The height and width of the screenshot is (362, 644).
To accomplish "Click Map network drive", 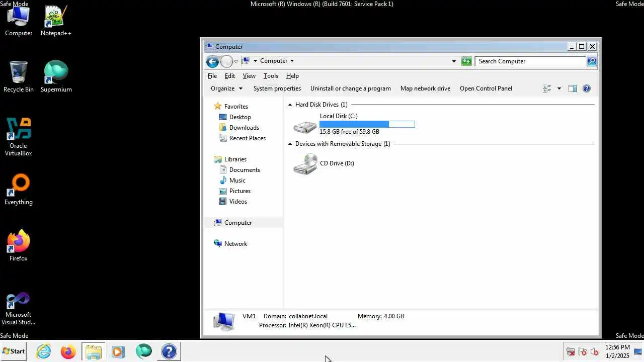I will tap(425, 88).
